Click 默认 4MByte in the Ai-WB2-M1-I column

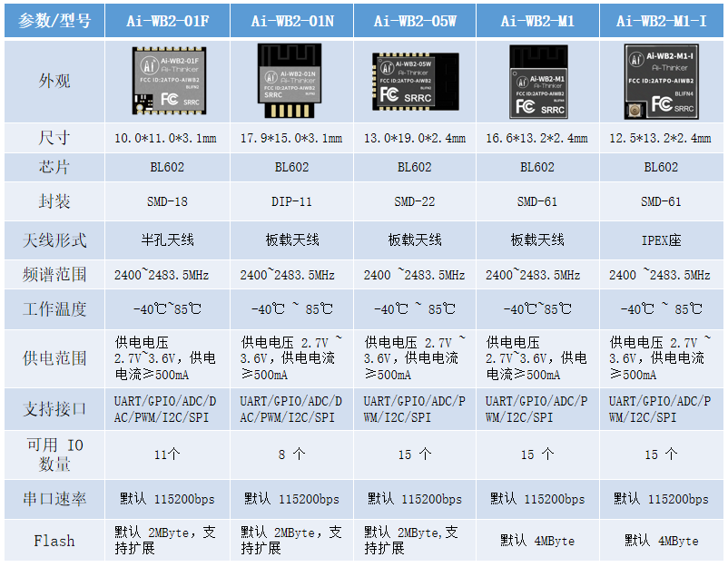(661, 541)
